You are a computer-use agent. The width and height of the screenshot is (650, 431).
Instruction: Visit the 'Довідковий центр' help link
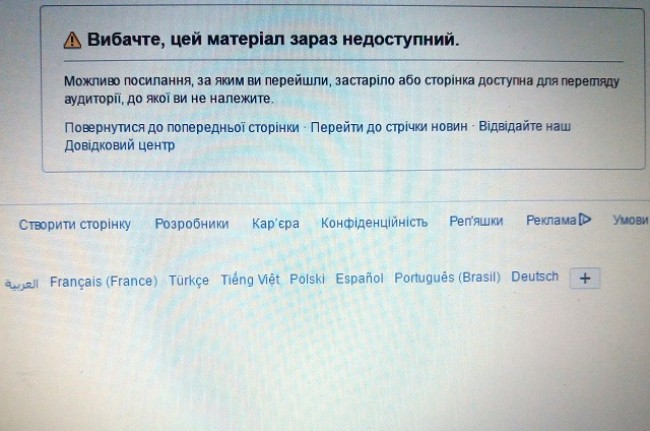119,145
